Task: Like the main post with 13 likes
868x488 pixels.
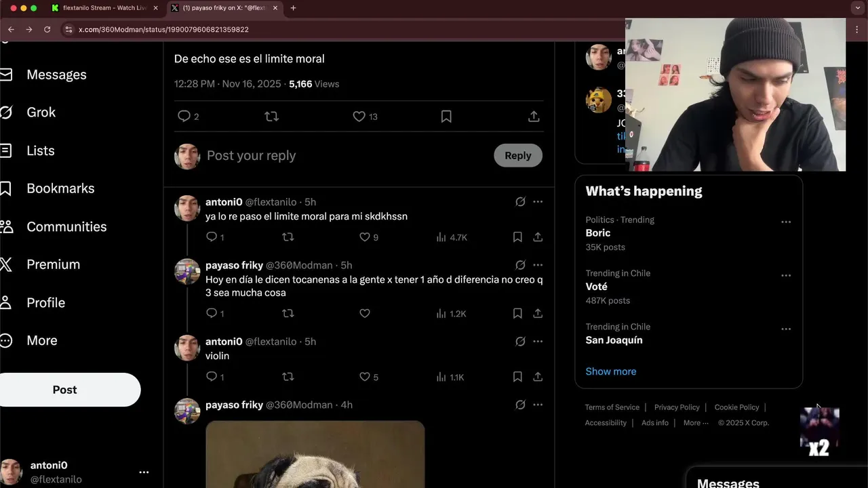Action: (359, 117)
